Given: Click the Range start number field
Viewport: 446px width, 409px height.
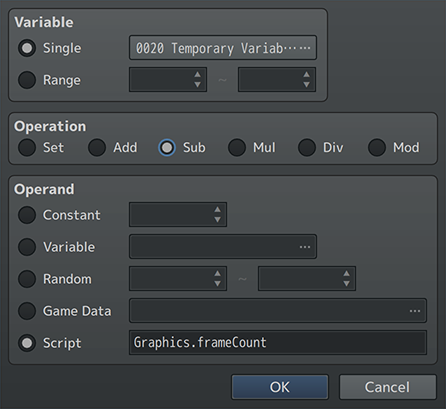Looking at the screenshot, I should point(168,79).
